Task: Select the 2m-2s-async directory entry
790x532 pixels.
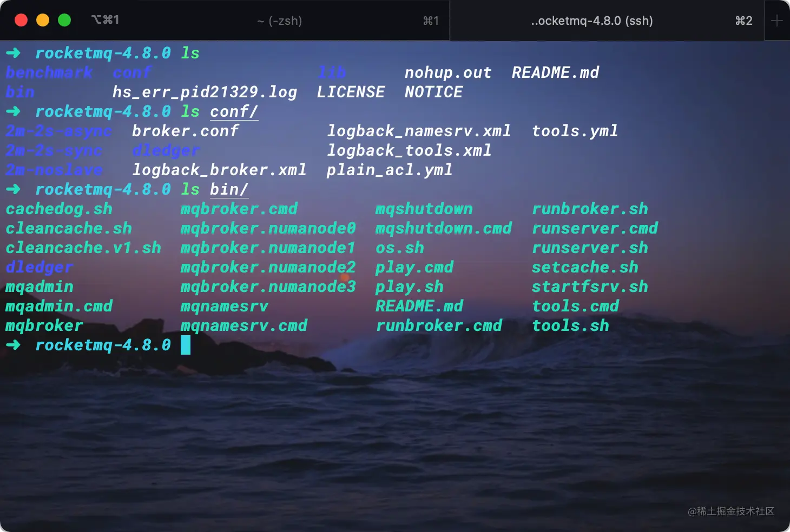Action: tap(58, 130)
